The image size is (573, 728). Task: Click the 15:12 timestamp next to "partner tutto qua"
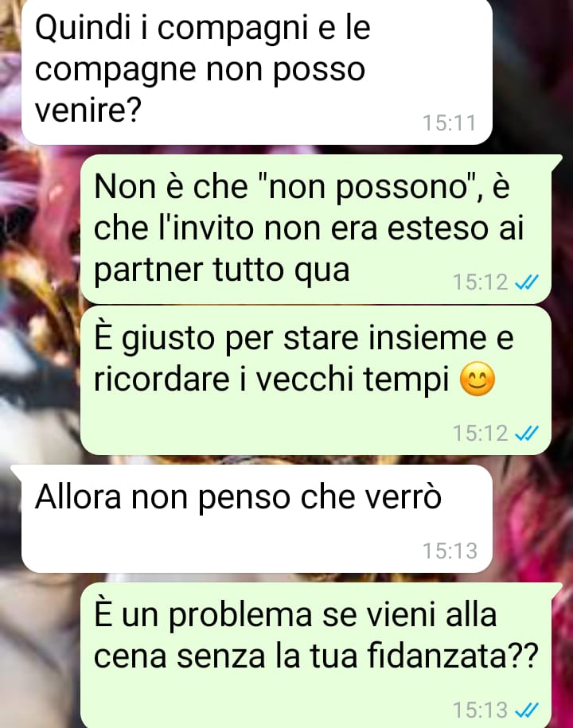[481, 282]
